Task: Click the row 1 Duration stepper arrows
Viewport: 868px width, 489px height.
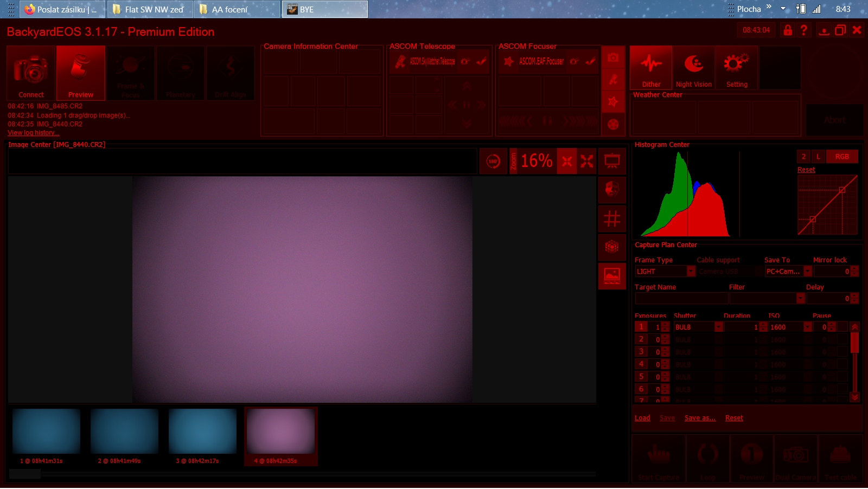Action: [x=763, y=327]
